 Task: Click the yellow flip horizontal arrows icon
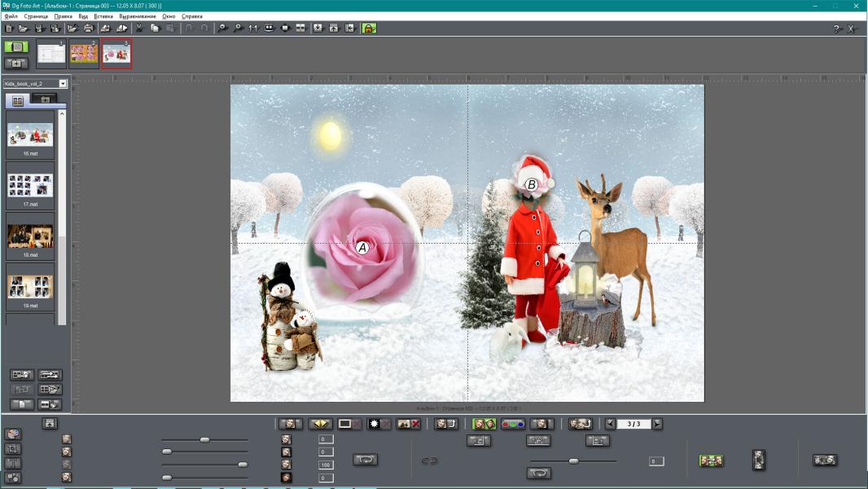(320, 424)
